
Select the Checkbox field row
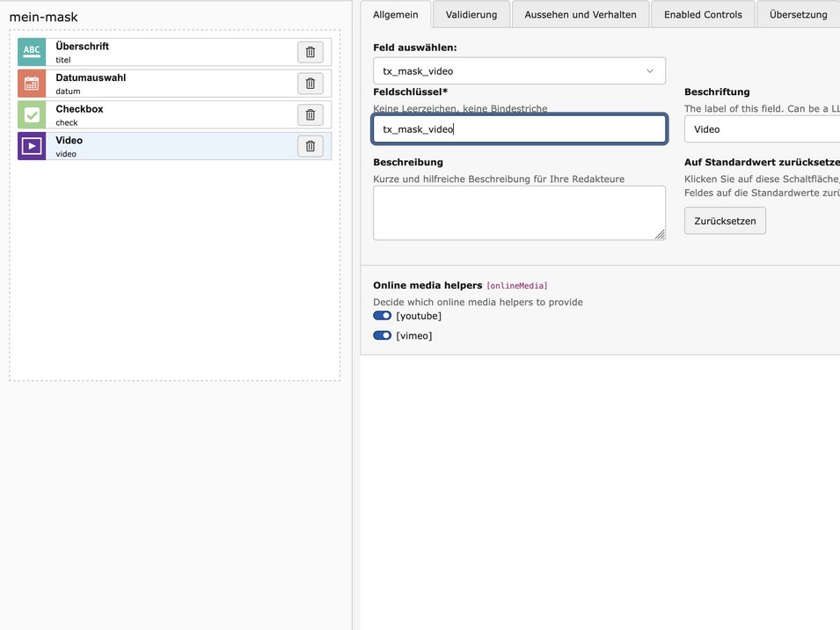[x=175, y=114]
